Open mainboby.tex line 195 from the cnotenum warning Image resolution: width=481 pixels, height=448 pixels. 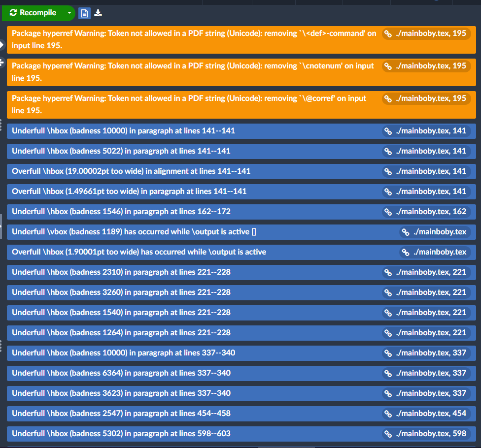pos(426,65)
